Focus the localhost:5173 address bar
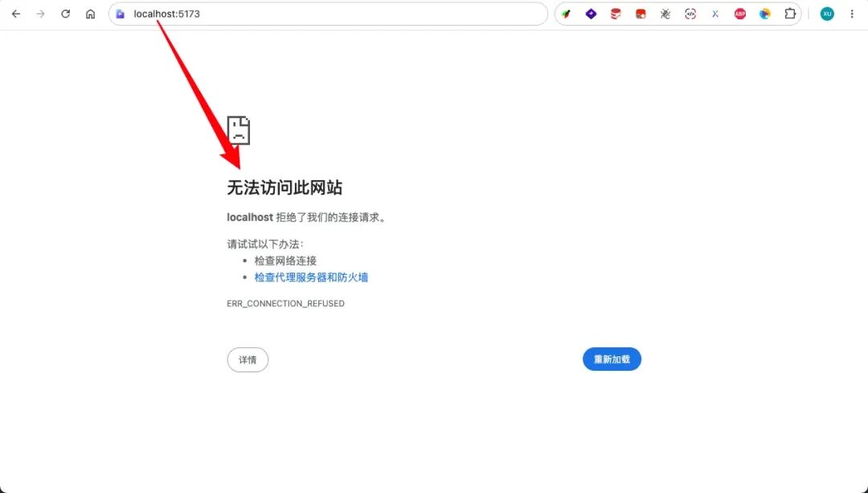 (x=328, y=14)
